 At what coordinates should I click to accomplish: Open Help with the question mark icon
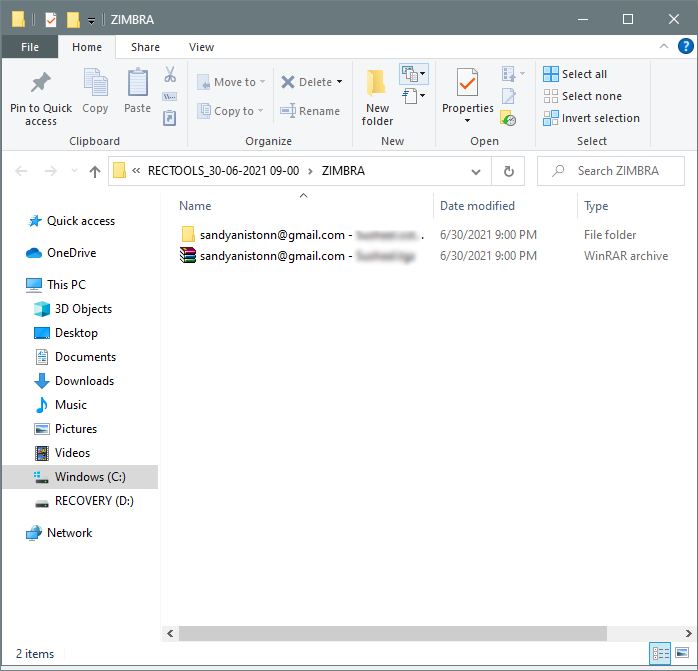click(x=686, y=46)
